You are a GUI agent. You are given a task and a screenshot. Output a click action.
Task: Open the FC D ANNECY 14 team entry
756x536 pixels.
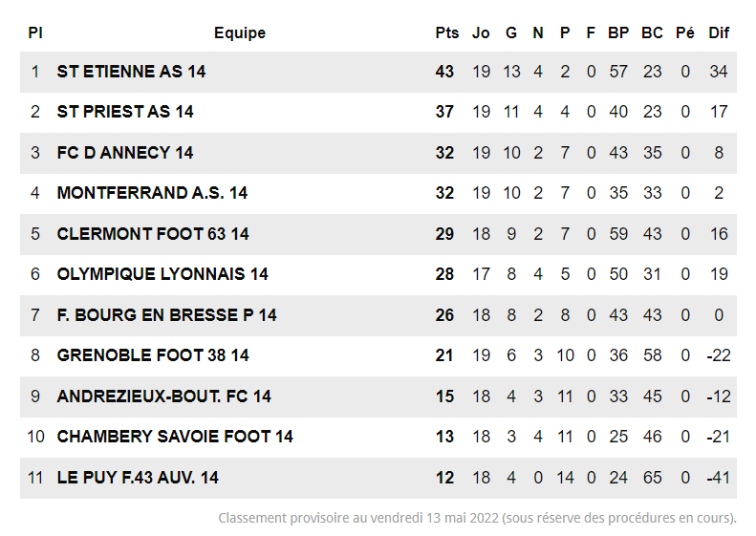click(x=125, y=153)
